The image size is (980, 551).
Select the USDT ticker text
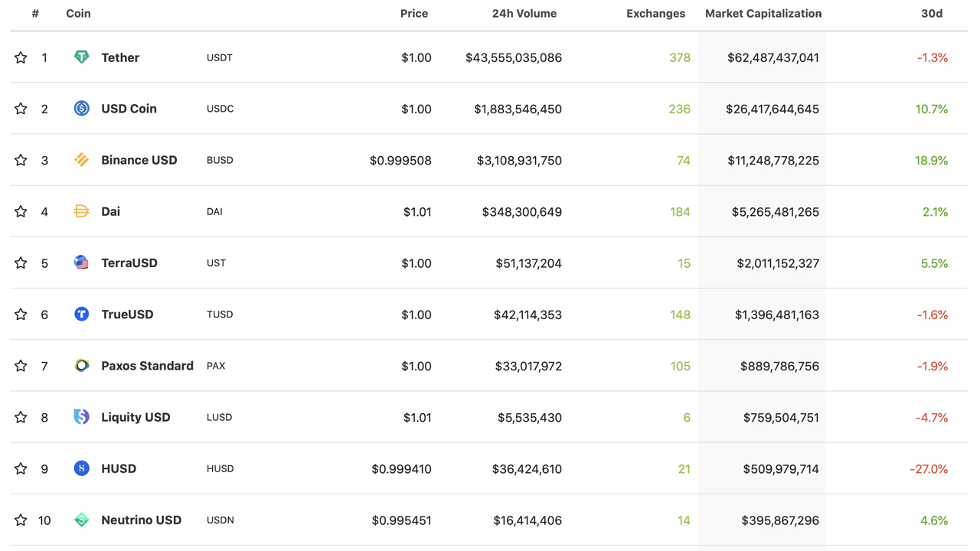click(220, 57)
